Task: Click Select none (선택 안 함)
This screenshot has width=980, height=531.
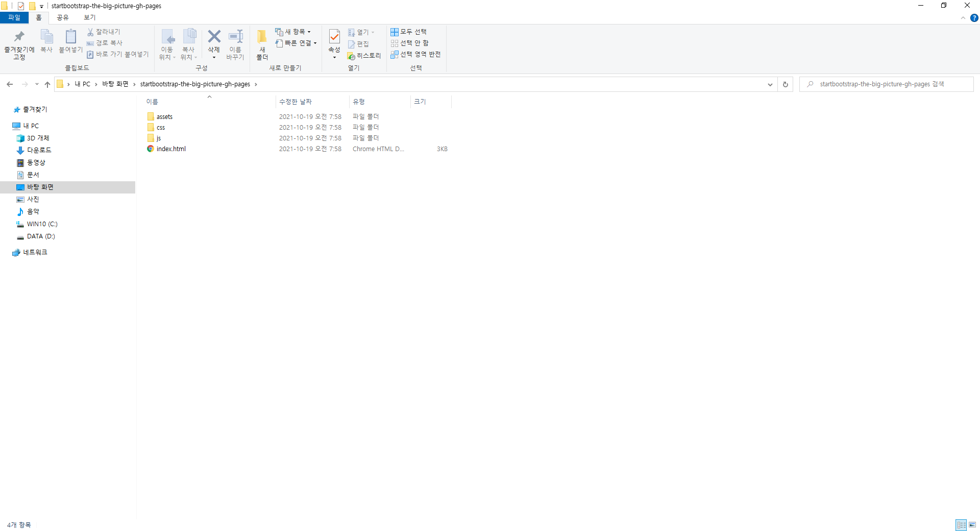Action: 409,43
